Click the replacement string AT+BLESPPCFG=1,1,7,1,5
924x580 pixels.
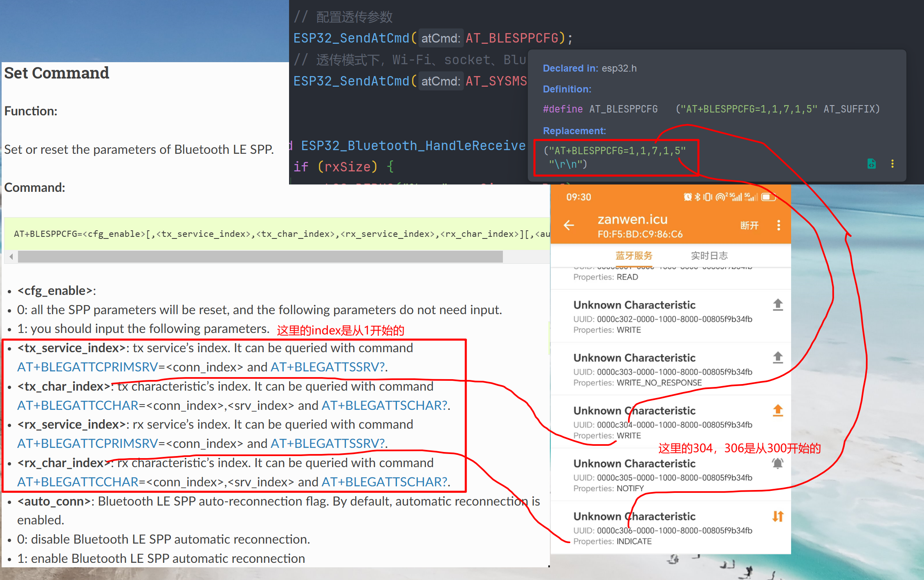tap(617, 151)
